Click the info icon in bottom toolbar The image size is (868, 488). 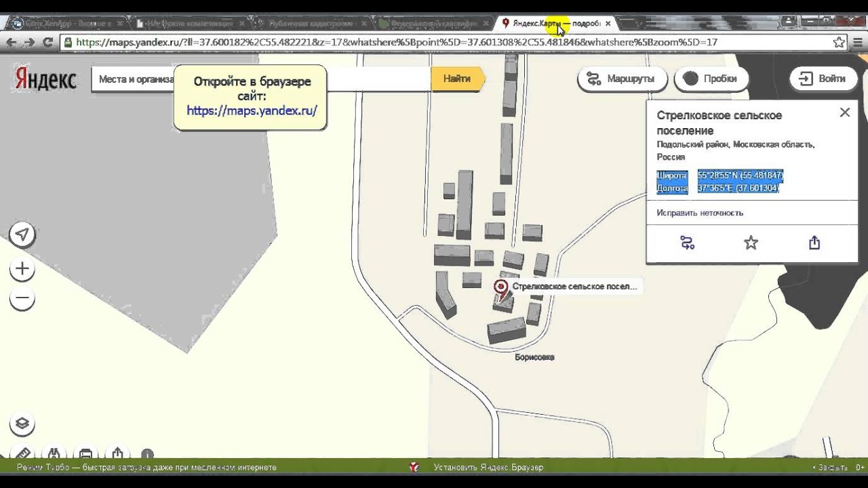(x=147, y=455)
